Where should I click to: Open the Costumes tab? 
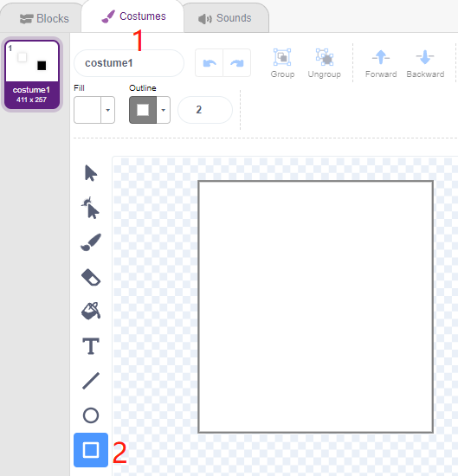133,16
